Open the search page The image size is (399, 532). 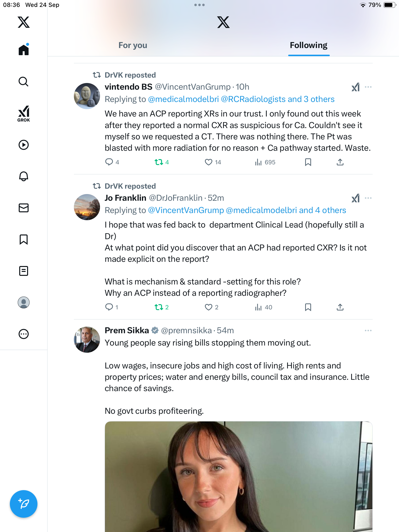[x=24, y=82]
